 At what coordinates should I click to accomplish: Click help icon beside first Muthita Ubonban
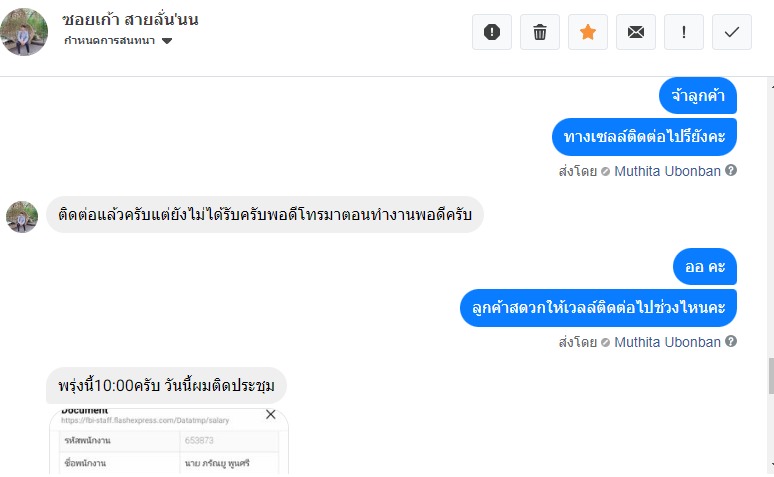731,170
